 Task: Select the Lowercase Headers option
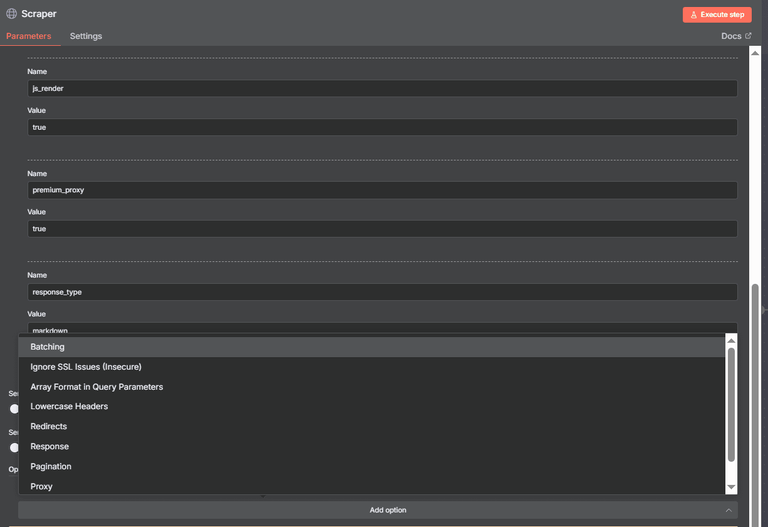[371, 407]
